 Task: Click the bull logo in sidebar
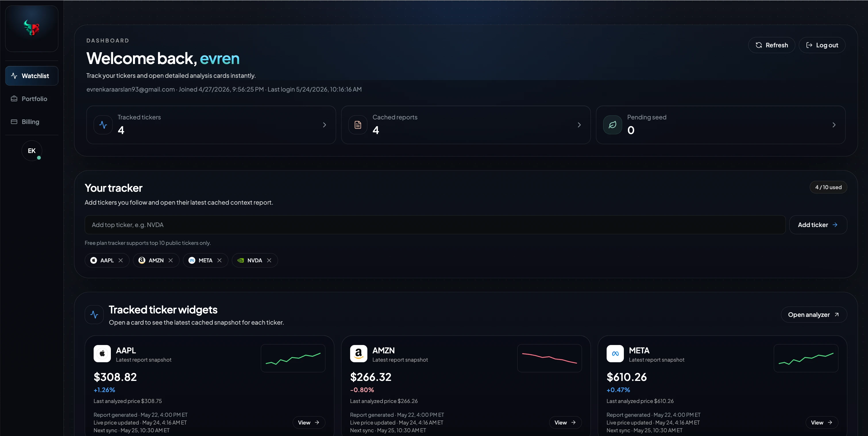pyautogui.click(x=32, y=28)
